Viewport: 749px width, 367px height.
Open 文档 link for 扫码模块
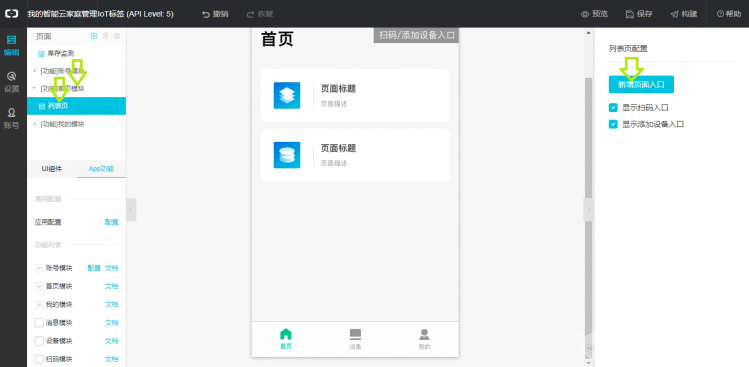tap(112, 359)
